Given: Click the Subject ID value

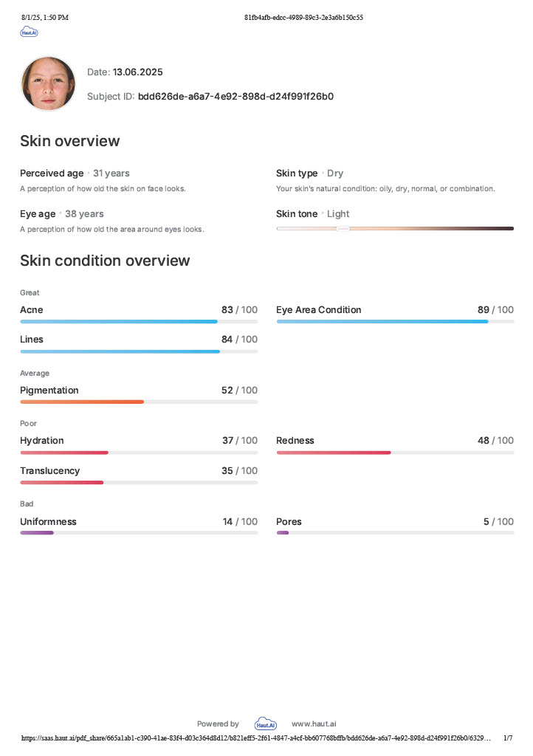Looking at the screenshot, I should click(x=235, y=96).
